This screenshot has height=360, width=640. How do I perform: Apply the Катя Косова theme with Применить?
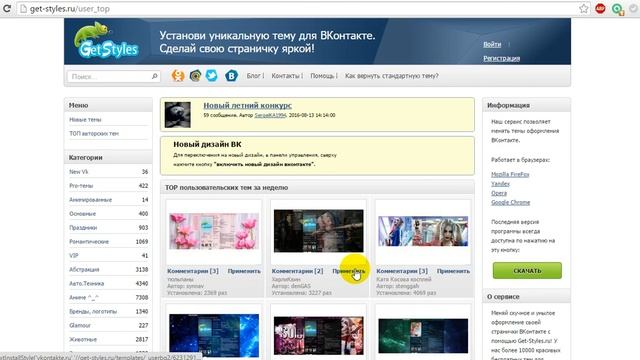click(453, 271)
